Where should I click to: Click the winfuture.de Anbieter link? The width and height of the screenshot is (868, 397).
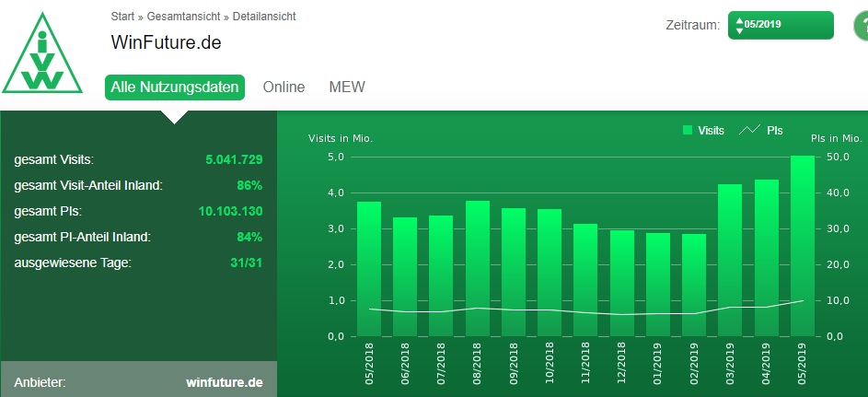[225, 382]
